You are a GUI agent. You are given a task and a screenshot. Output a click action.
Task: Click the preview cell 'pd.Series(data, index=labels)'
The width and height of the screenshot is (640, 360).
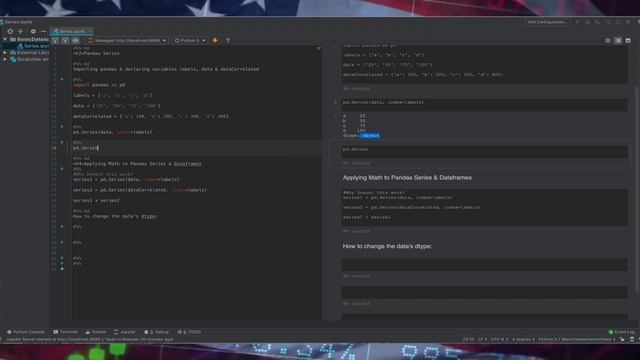click(x=484, y=104)
